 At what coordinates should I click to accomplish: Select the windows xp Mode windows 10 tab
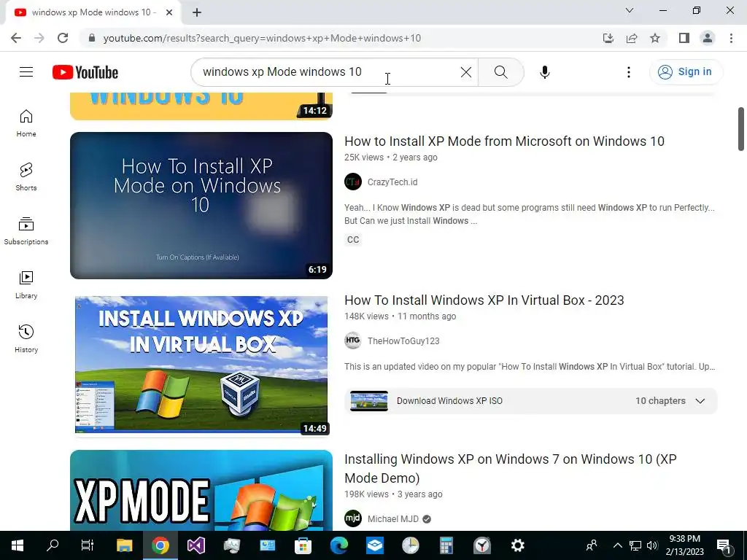93,12
